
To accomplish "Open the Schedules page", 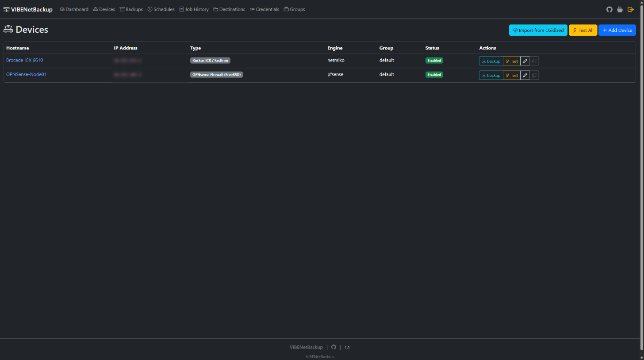I will pos(161,9).
